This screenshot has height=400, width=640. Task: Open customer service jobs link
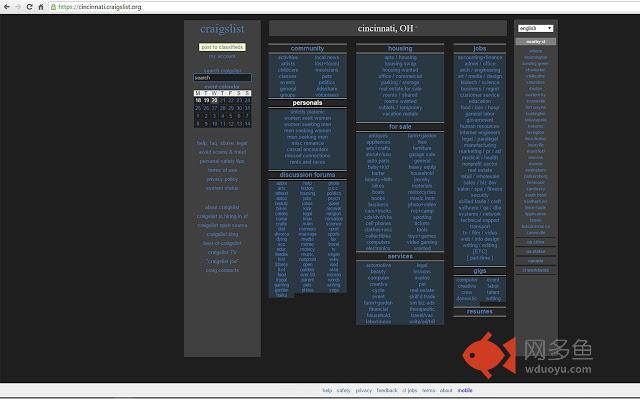tap(480, 95)
